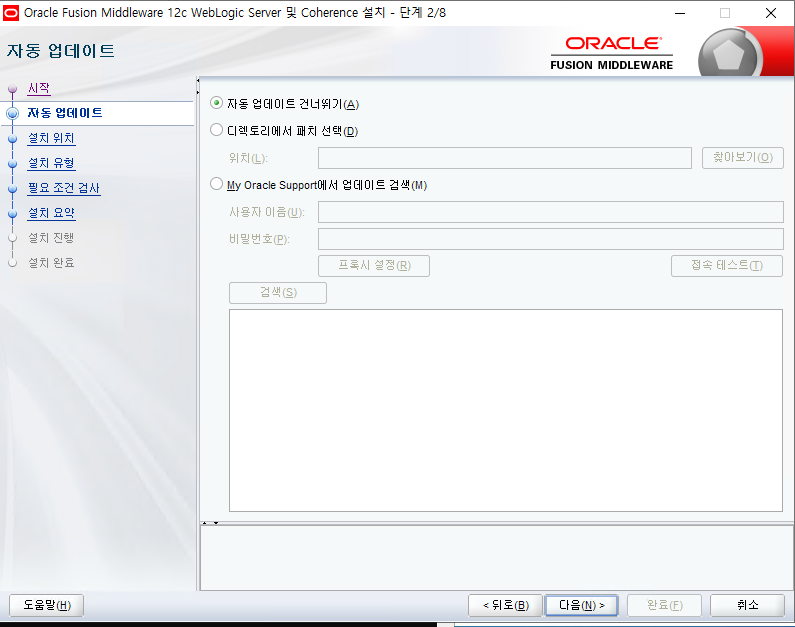Click the 접속 테스트 button
The image size is (795, 627).
click(727, 266)
